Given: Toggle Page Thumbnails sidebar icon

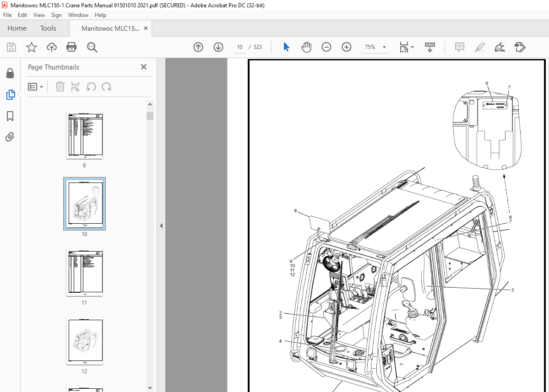Looking at the screenshot, I should [11, 94].
